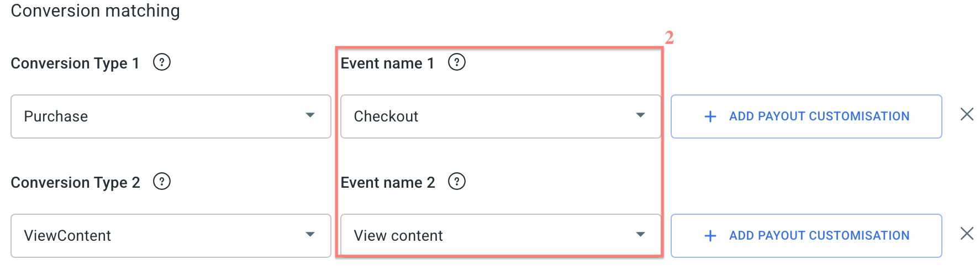Add payout customisation for ViewContent row
The height and width of the screenshot is (270, 980).
tap(806, 236)
